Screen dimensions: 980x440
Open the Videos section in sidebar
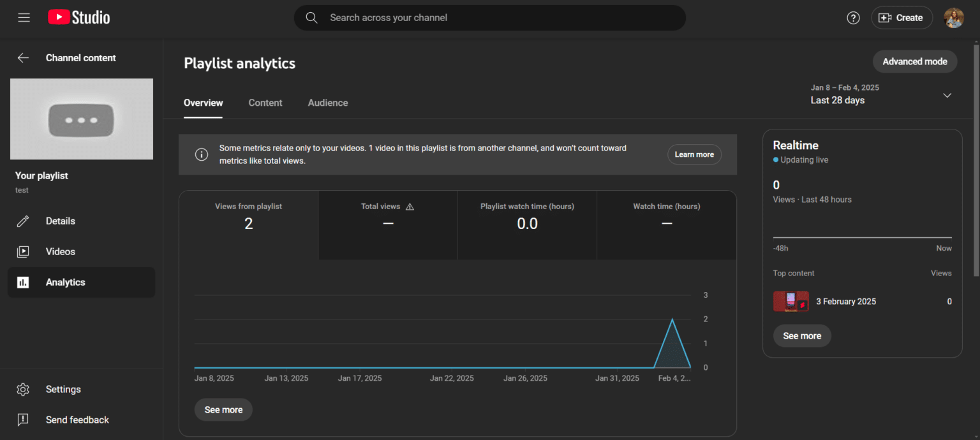tap(60, 252)
